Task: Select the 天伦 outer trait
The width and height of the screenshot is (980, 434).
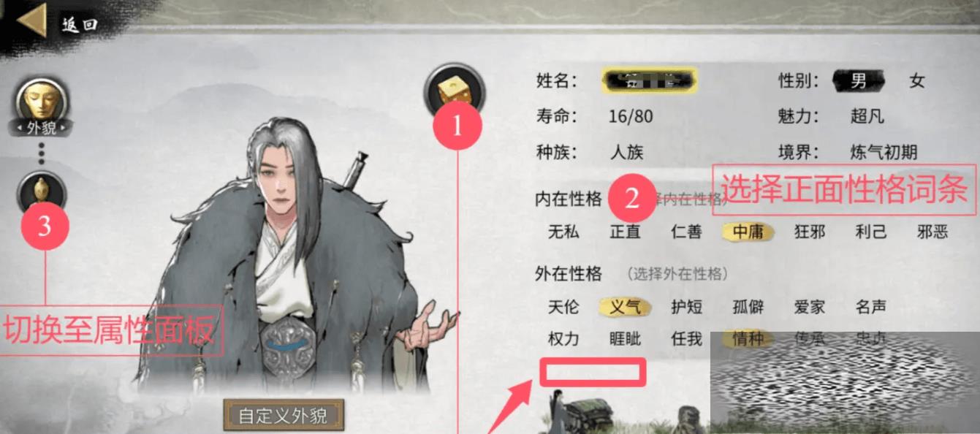Action: tap(563, 307)
